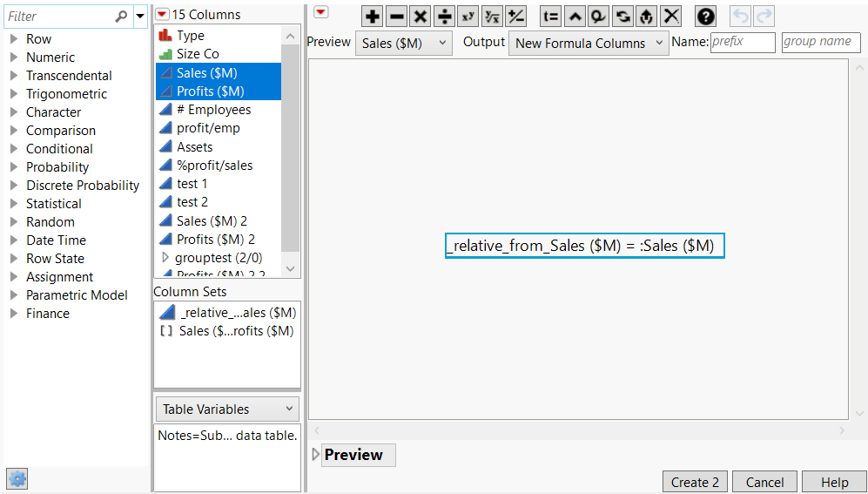
Task: Expand the Trigonometric function category
Action: (x=15, y=93)
